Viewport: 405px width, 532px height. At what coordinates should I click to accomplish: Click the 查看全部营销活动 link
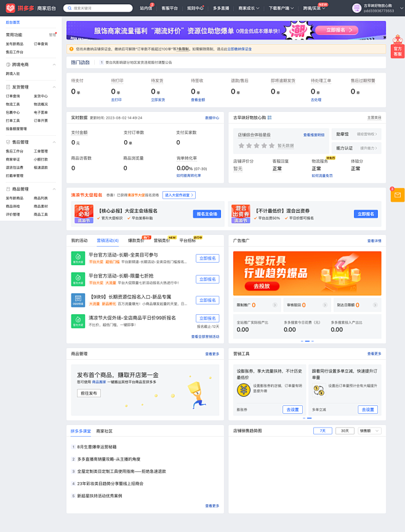click(x=206, y=336)
